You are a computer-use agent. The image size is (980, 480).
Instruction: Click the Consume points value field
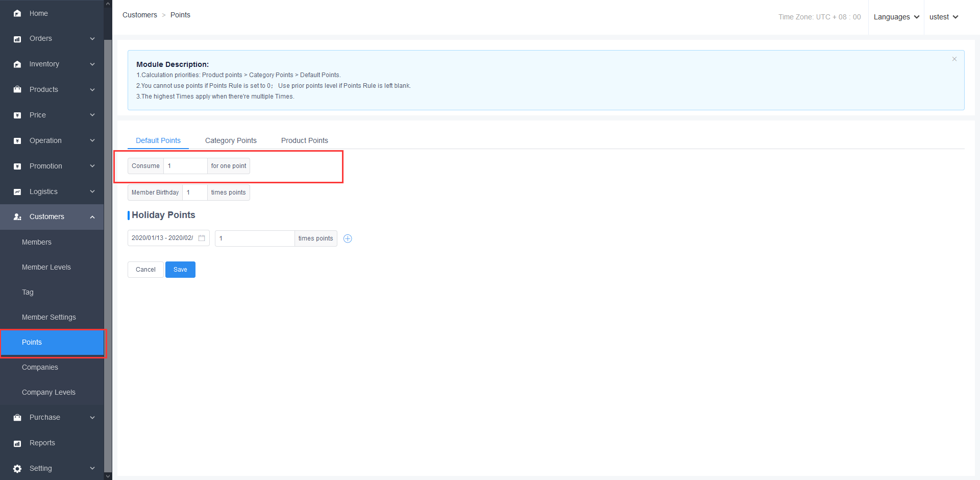click(185, 166)
